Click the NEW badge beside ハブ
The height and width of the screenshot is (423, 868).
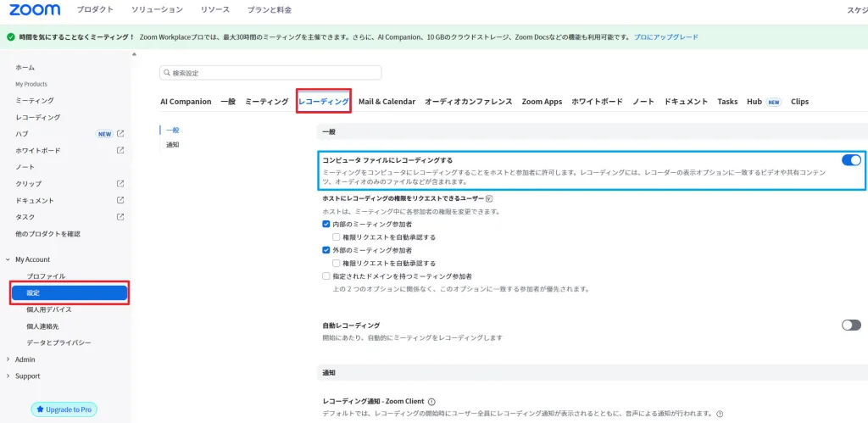pyautogui.click(x=104, y=134)
